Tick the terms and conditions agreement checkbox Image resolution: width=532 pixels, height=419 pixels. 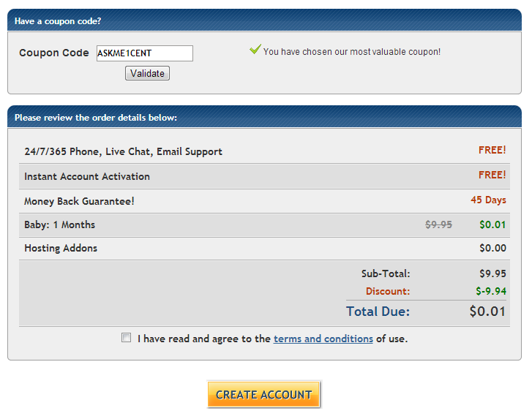pos(127,338)
